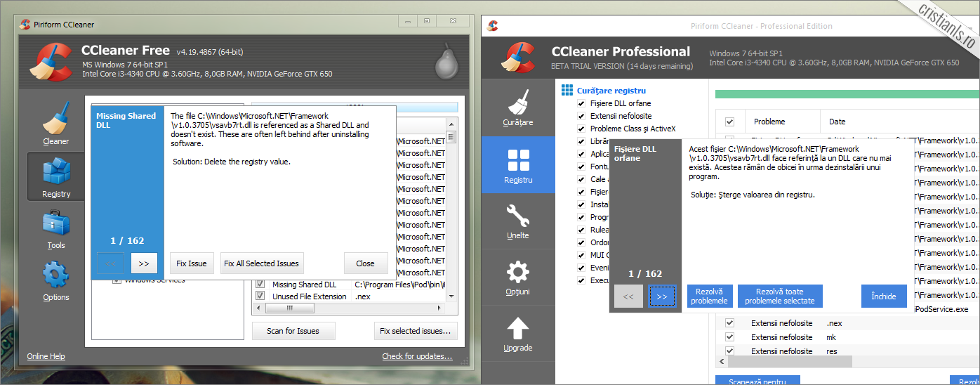
Task: Click Fix All Selected Issues button
Action: 261,263
